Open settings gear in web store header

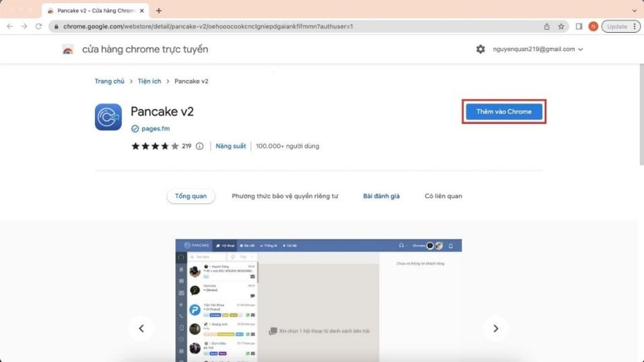(480, 49)
